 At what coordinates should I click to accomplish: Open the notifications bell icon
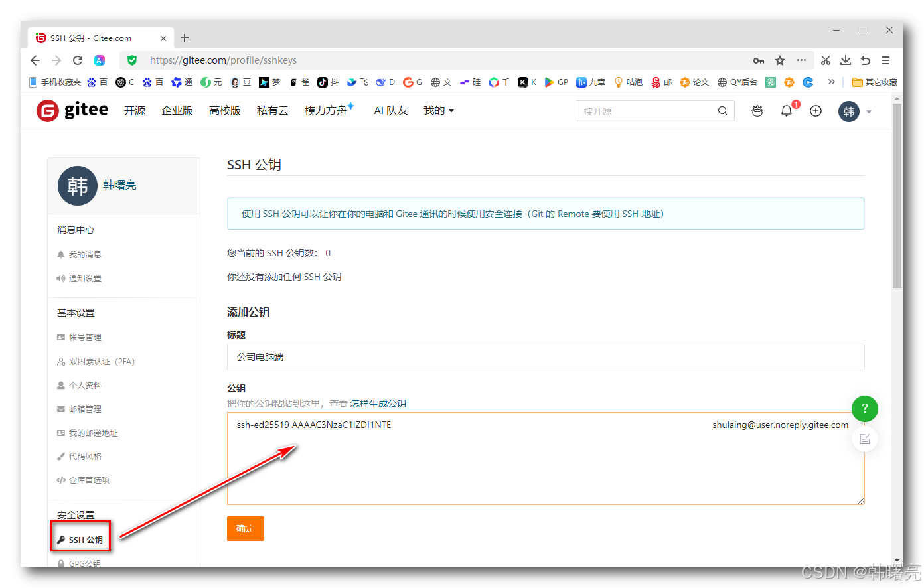[787, 111]
